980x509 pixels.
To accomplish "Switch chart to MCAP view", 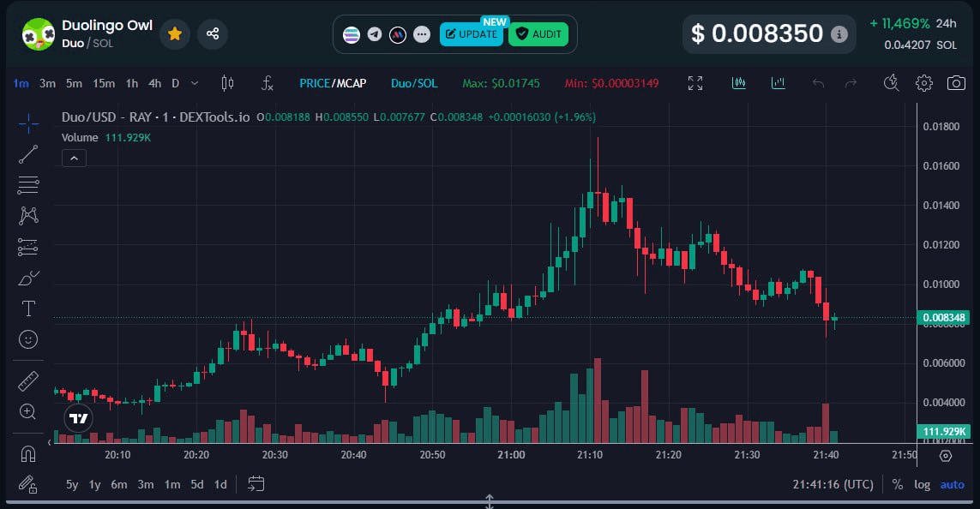I will coord(352,83).
